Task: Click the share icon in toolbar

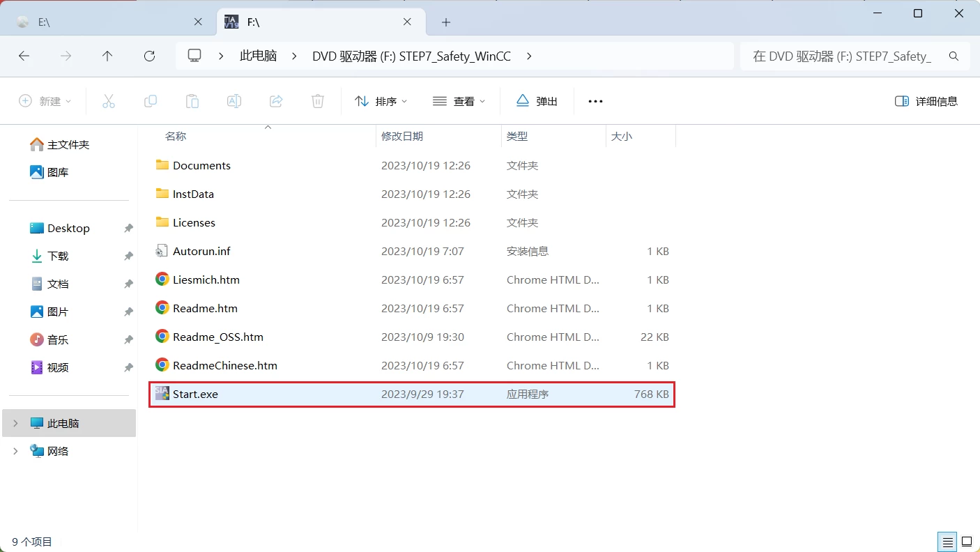Action: click(x=276, y=101)
